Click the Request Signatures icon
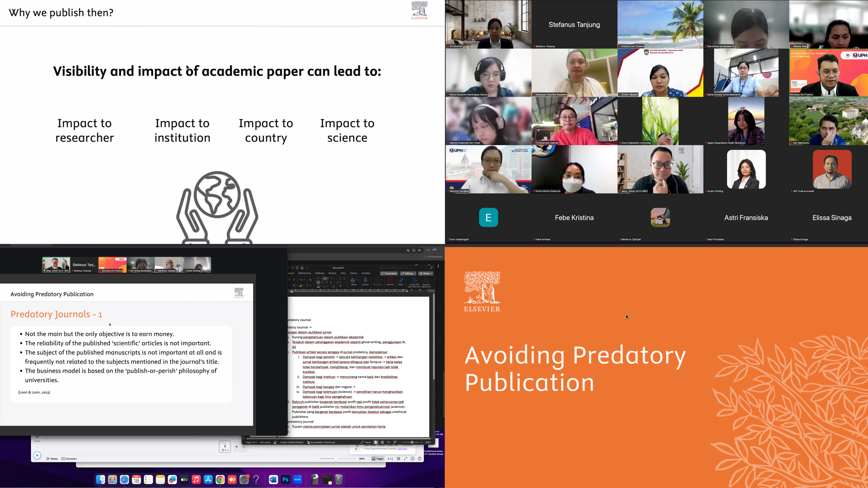 tap(426, 280)
